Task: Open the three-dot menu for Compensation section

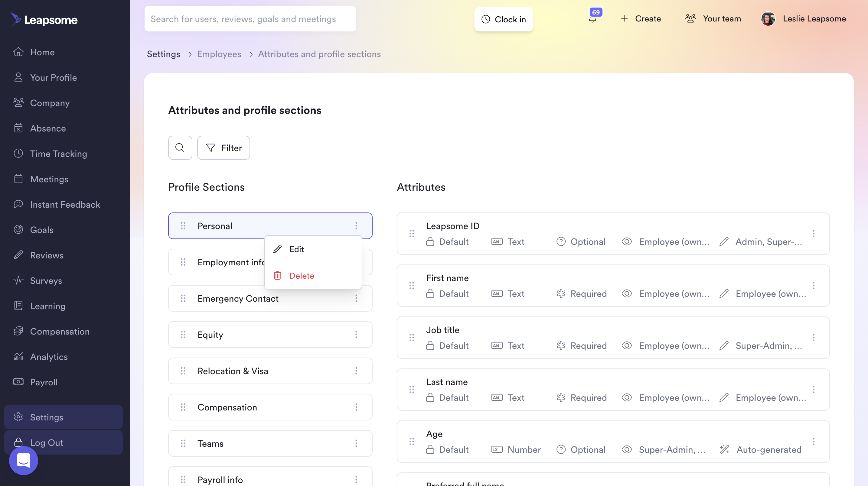Action: pos(356,407)
